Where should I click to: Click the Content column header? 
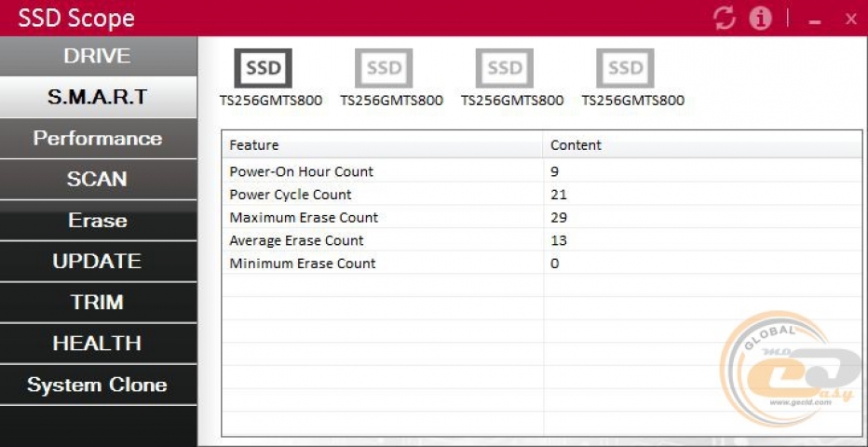click(702, 145)
